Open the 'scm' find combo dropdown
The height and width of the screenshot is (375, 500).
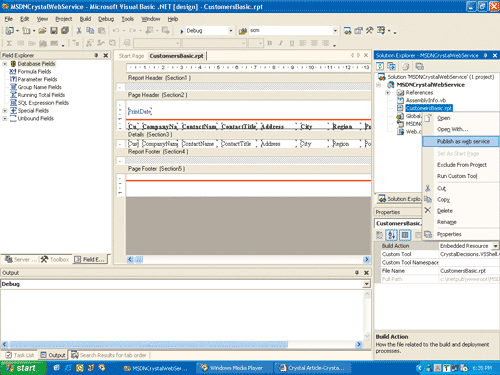pos(335,31)
